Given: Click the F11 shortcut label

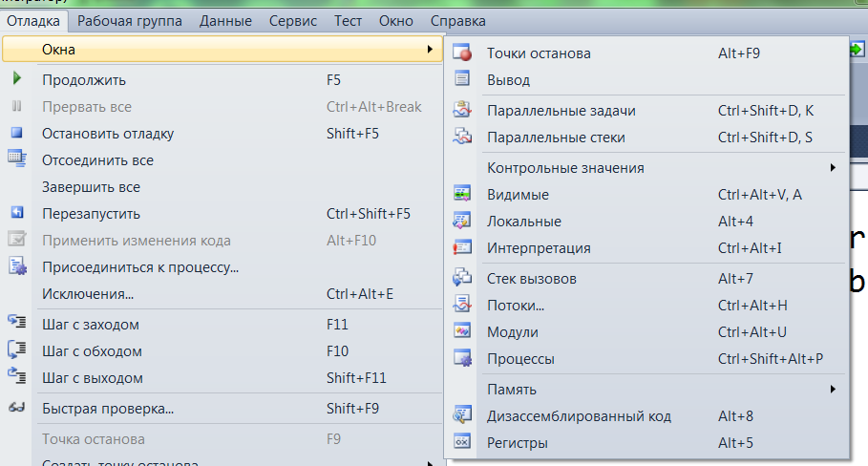Looking at the screenshot, I should [337, 325].
